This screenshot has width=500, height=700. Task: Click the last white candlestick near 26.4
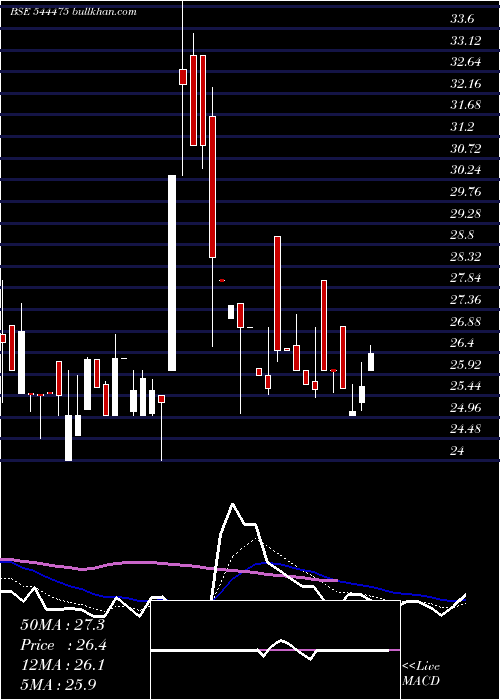(x=371, y=362)
